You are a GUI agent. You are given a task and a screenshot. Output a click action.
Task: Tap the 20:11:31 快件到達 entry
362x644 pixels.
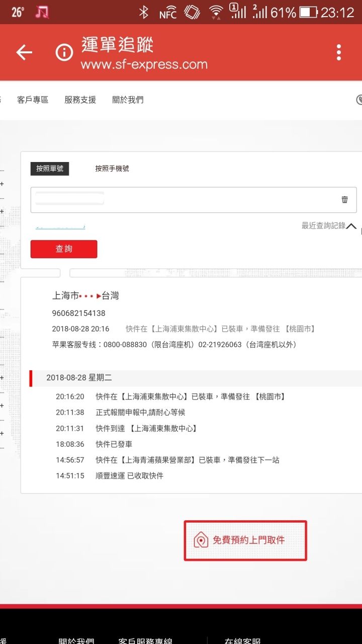(127, 429)
